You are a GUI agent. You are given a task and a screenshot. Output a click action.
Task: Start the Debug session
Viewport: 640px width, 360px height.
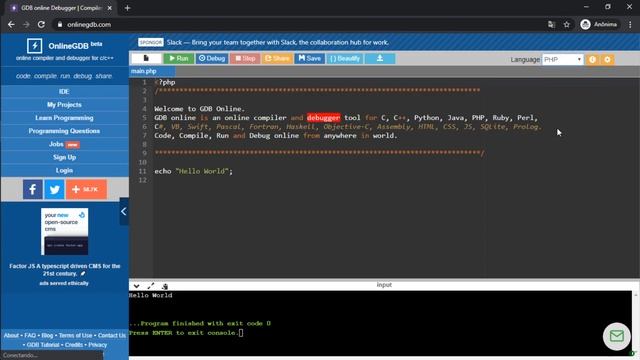[212, 58]
